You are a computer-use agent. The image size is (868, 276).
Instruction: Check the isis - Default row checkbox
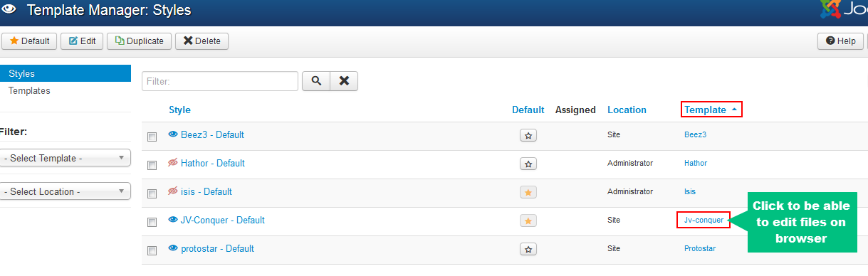click(x=152, y=193)
